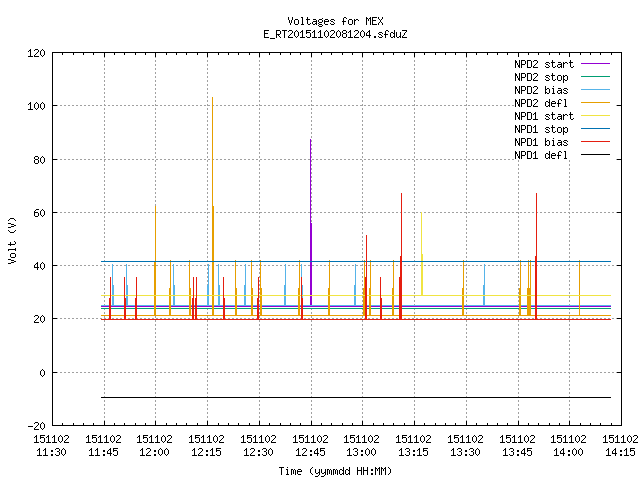Click the purple NPD2 start spike at 12:45
The height and width of the screenshot is (480, 640).
coord(311,220)
